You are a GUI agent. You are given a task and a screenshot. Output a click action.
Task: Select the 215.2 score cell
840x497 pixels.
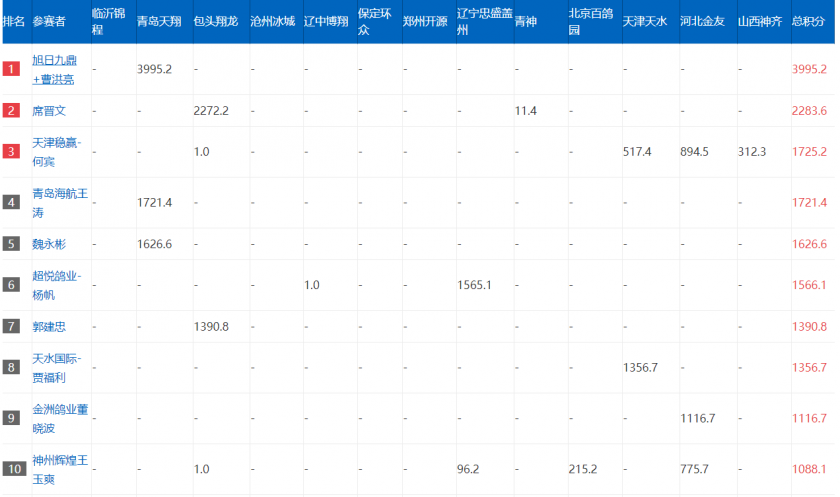[x=583, y=469]
